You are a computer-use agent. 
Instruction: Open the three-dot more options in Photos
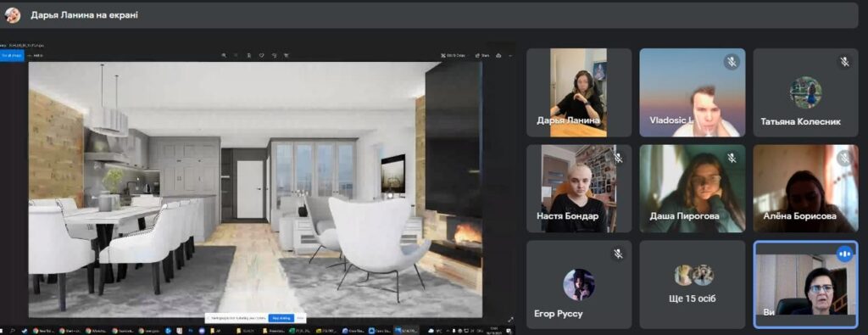point(510,55)
